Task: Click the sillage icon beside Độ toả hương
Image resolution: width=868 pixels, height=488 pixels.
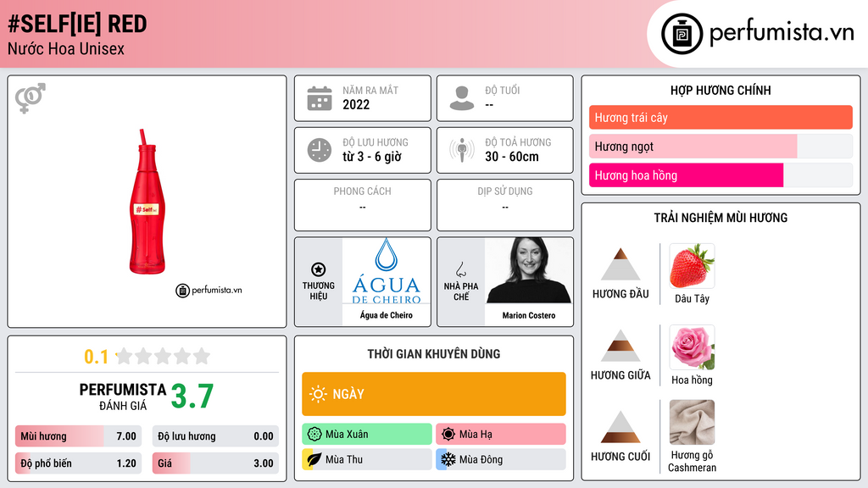Action: point(462,150)
